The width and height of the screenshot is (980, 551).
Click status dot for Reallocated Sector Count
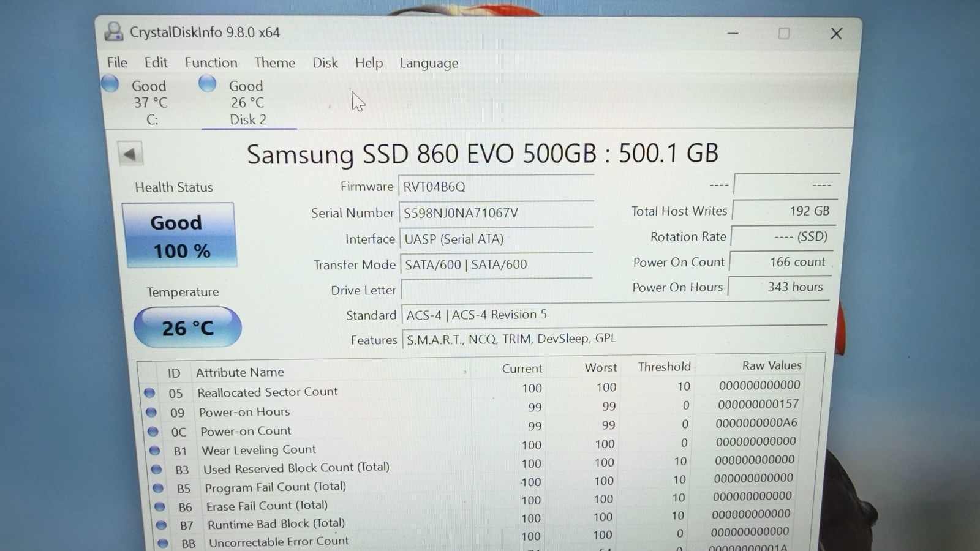tap(149, 392)
